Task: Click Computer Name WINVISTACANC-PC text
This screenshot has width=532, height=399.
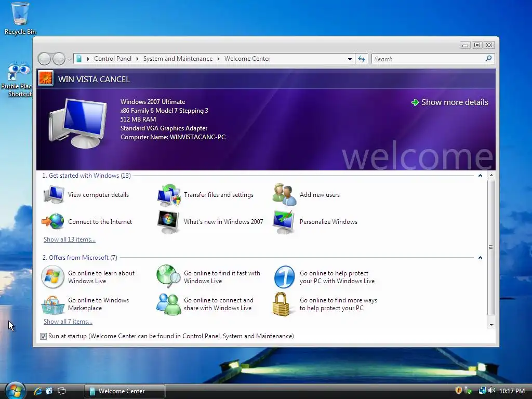Action: pos(173,137)
